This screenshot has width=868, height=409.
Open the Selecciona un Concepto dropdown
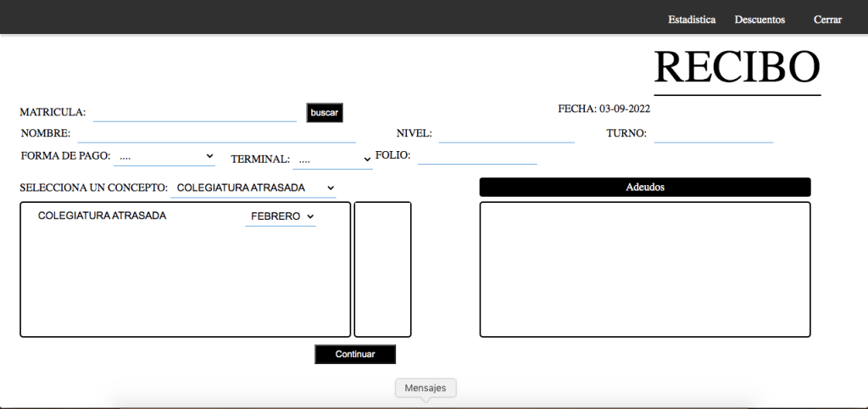[x=253, y=188]
